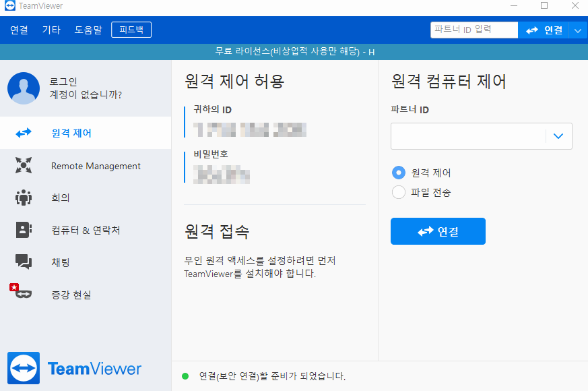588x391 pixels.
Task: Close the TeamViewer window
Action: pos(575,5)
